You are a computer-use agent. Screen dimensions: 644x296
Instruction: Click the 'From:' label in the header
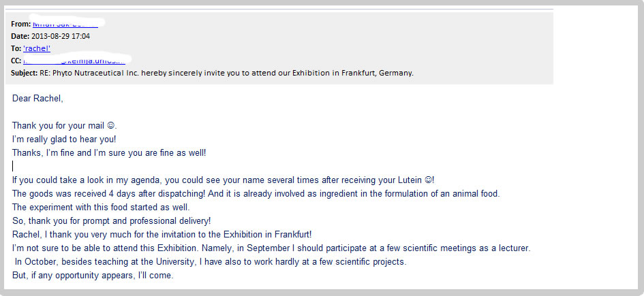[21, 24]
